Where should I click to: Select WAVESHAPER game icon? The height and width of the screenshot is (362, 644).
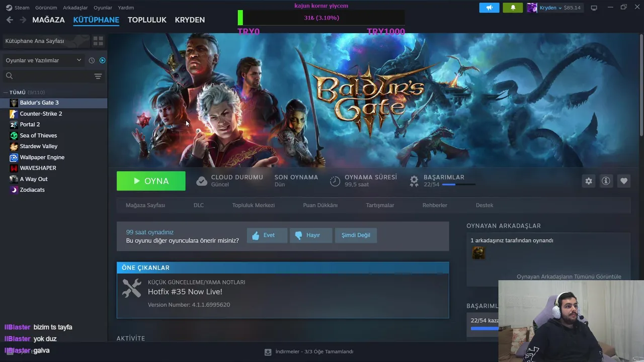pos(14,168)
